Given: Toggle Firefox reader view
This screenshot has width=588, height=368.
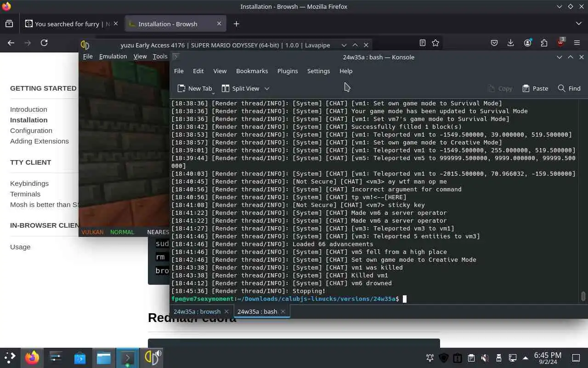Looking at the screenshot, I should coord(423,43).
